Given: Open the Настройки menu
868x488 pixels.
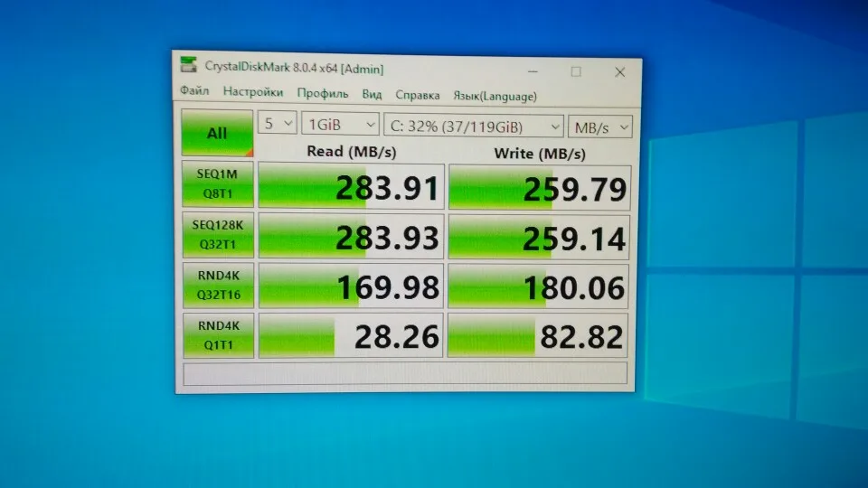Looking at the screenshot, I should (x=253, y=92).
